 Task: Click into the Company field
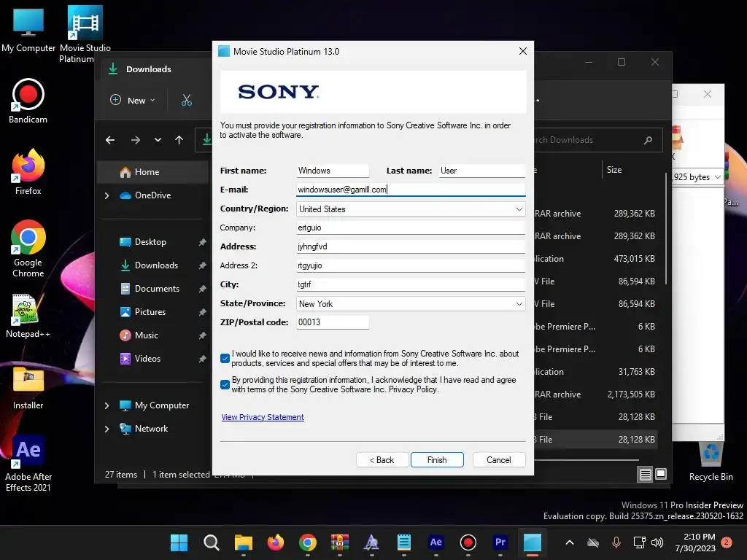(x=411, y=227)
